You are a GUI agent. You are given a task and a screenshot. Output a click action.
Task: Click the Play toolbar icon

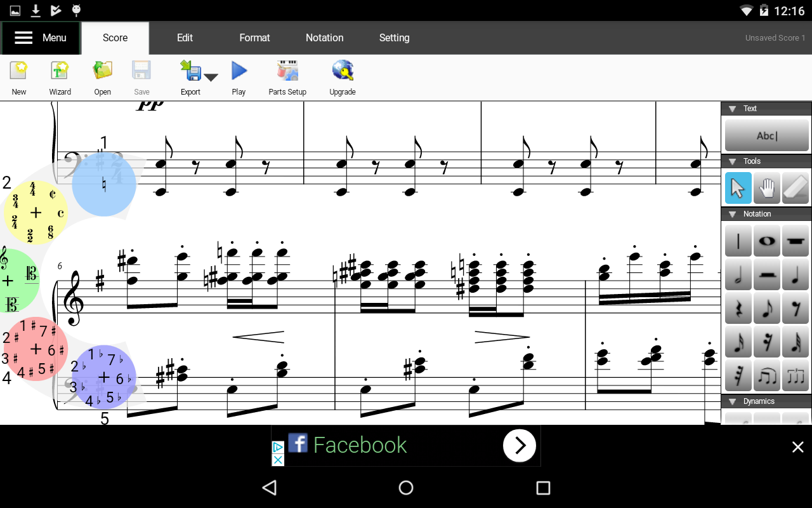click(x=239, y=70)
